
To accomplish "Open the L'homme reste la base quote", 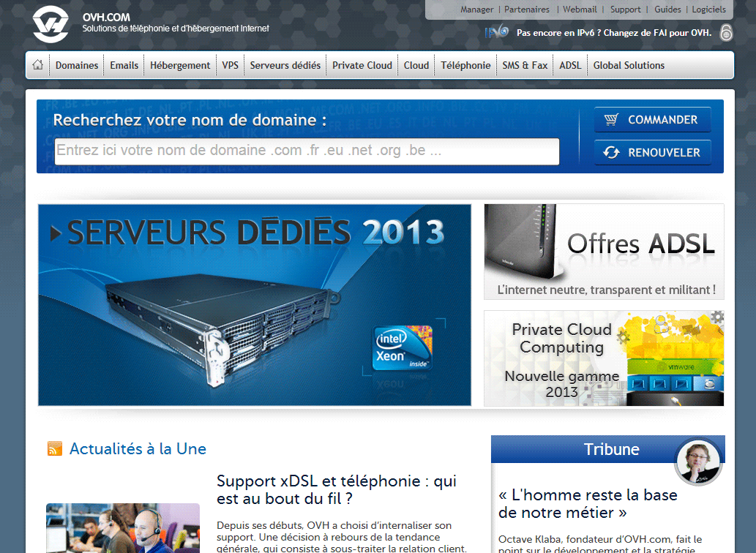I will [x=588, y=503].
